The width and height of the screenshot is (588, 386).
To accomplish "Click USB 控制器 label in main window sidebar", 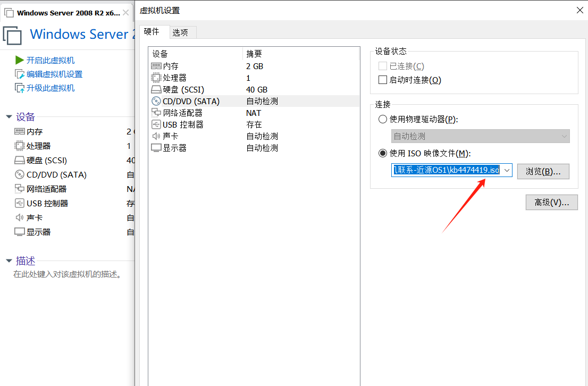I will coord(47,203).
